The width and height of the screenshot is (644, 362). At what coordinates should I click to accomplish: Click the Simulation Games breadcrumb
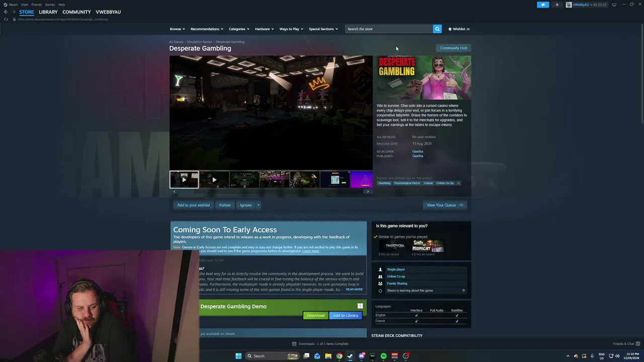click(200, 42)
